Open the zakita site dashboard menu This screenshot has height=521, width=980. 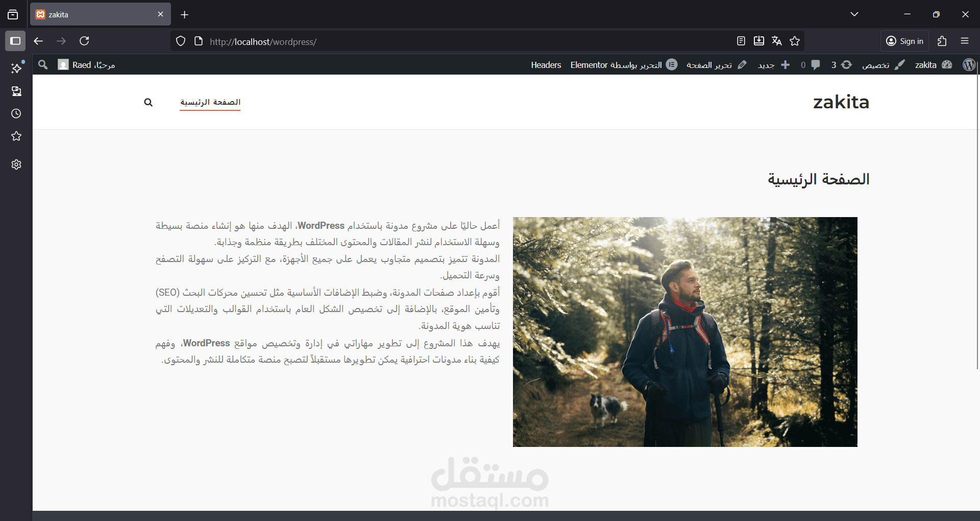[934, 65]
